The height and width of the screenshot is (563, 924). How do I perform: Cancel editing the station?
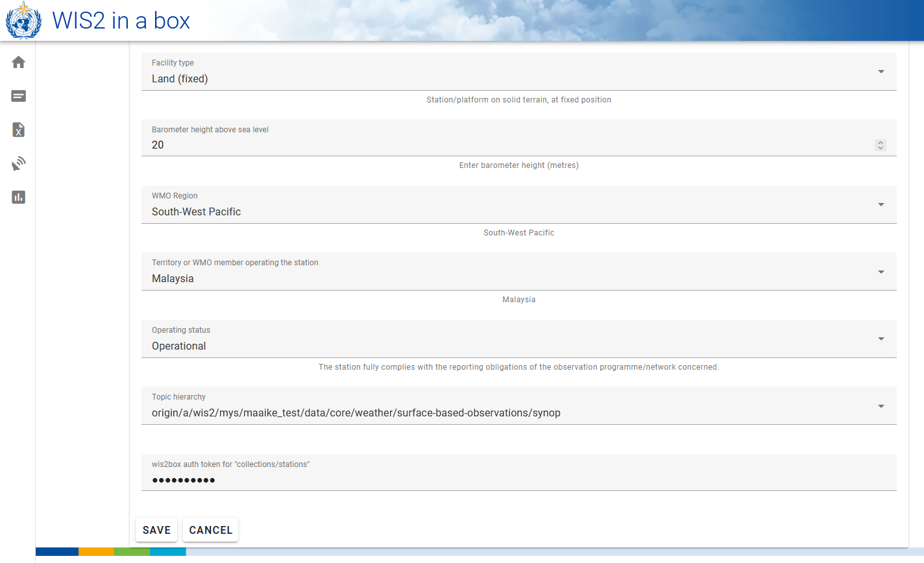point(211,530)
